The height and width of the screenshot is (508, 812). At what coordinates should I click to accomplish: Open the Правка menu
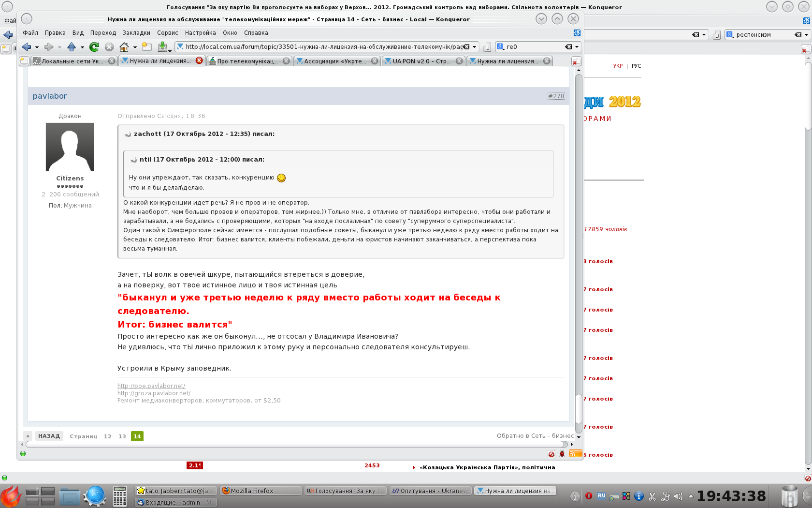(55, 33)
